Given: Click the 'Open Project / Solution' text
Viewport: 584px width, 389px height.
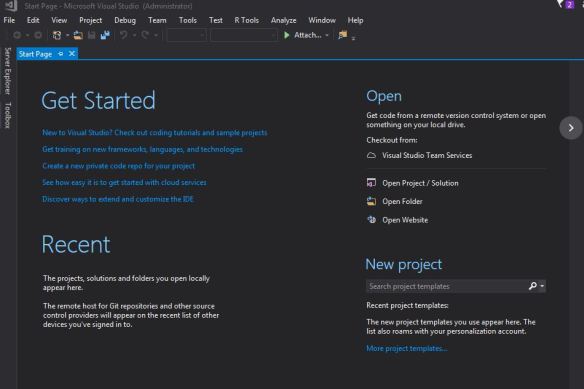Looking at the screenshot, I should [x=420, y=183].
